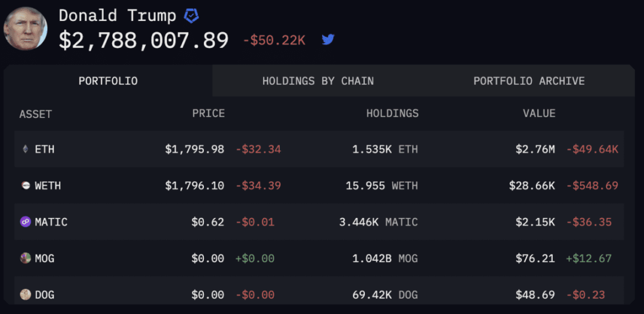
Task: Sort by the Holdings column header
Action: (x=392, y=113)
